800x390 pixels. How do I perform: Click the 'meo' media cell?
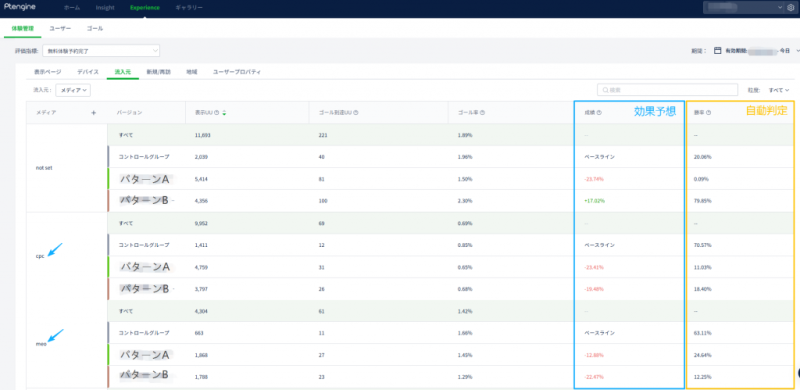point(41,344)
